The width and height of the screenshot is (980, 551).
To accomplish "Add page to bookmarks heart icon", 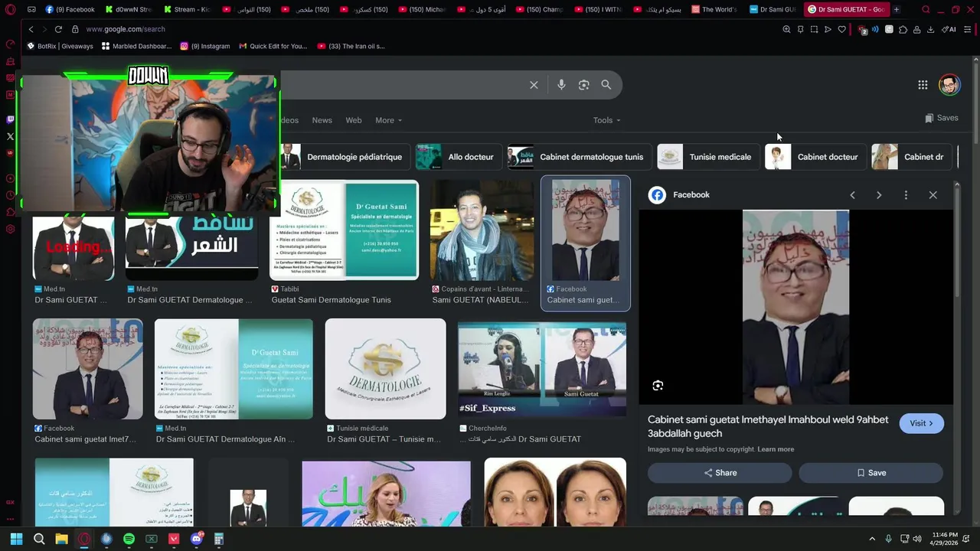I will click(x=841, y=29).
